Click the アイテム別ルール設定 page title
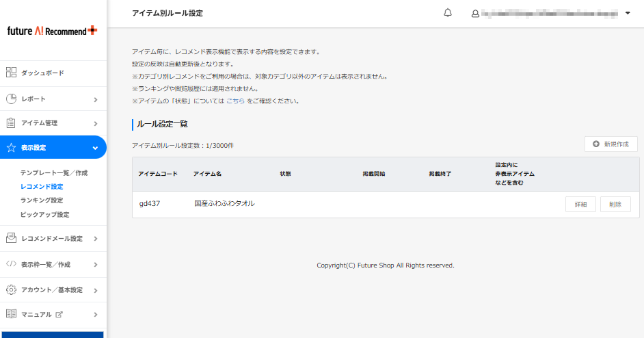 [x=167, y=13]
